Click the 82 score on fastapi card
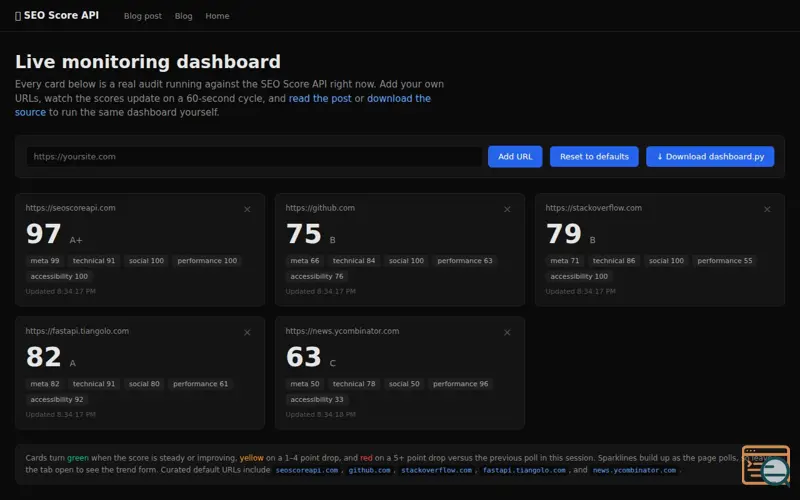This screenshot has width=800, height=500. 43,357
